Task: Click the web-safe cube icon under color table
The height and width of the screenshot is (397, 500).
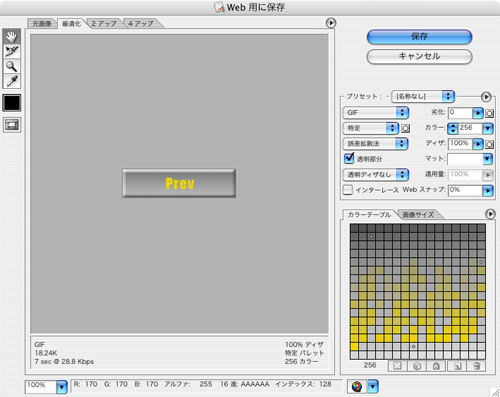Action: tap(417, 366)
